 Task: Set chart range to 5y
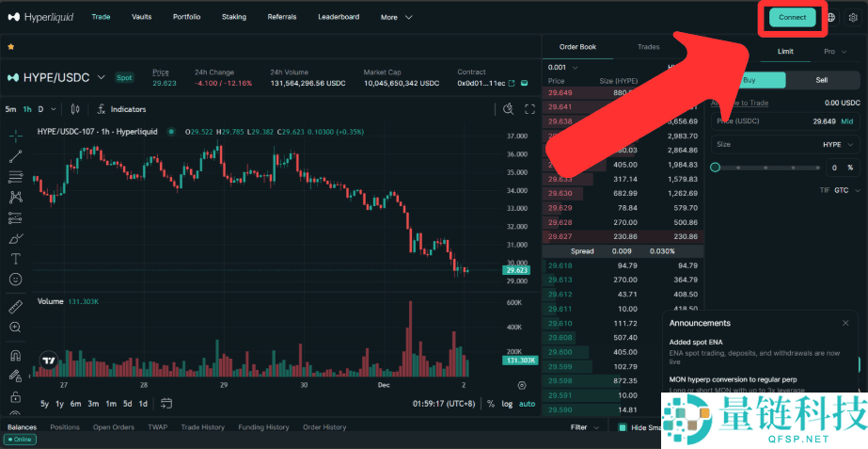[44, 404]
